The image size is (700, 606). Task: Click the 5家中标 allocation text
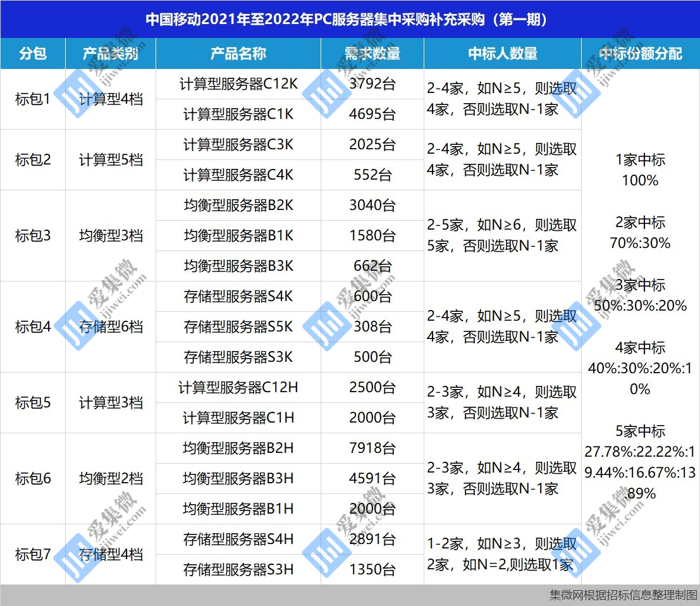(640, 462)
